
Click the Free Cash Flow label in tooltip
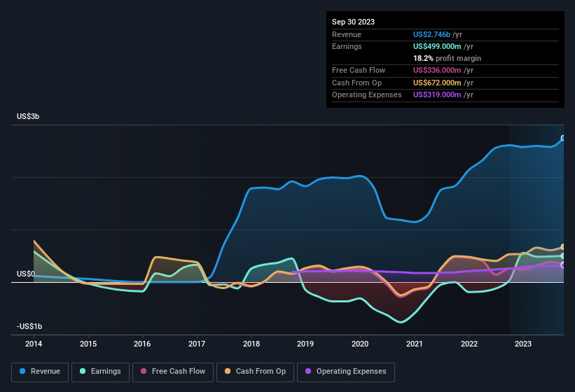click(359, 70)
